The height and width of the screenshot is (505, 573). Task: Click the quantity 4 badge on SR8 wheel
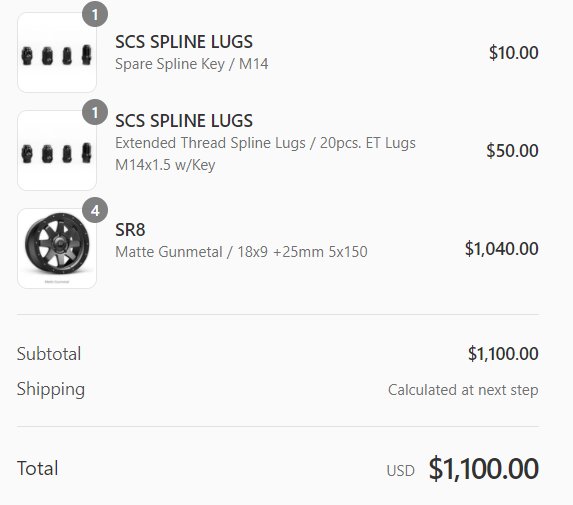coord(95,210)
